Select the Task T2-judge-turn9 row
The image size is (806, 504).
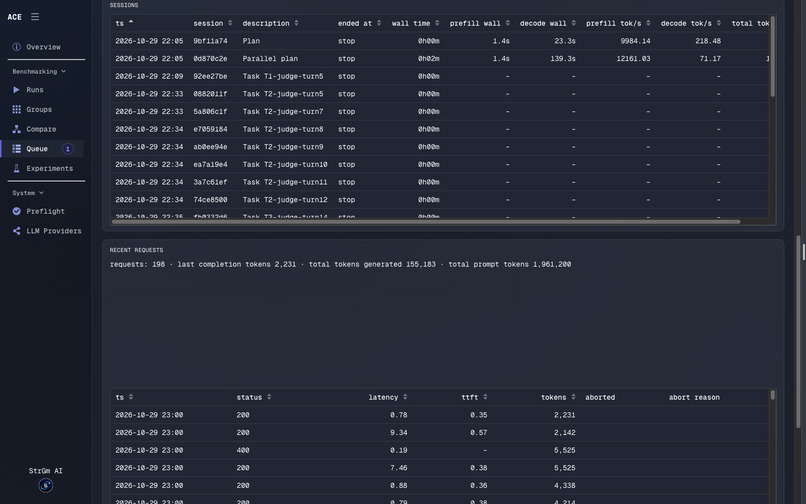click(439, 147)
